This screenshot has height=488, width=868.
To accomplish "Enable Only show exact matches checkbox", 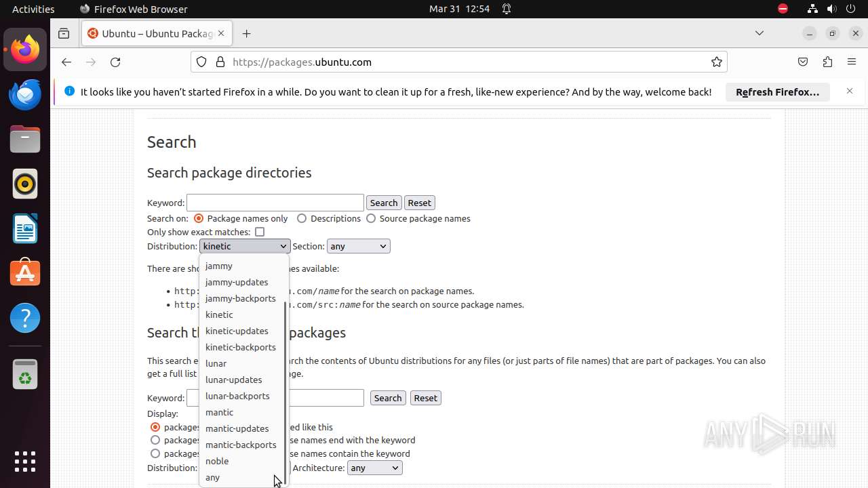I will coord(260,232).
